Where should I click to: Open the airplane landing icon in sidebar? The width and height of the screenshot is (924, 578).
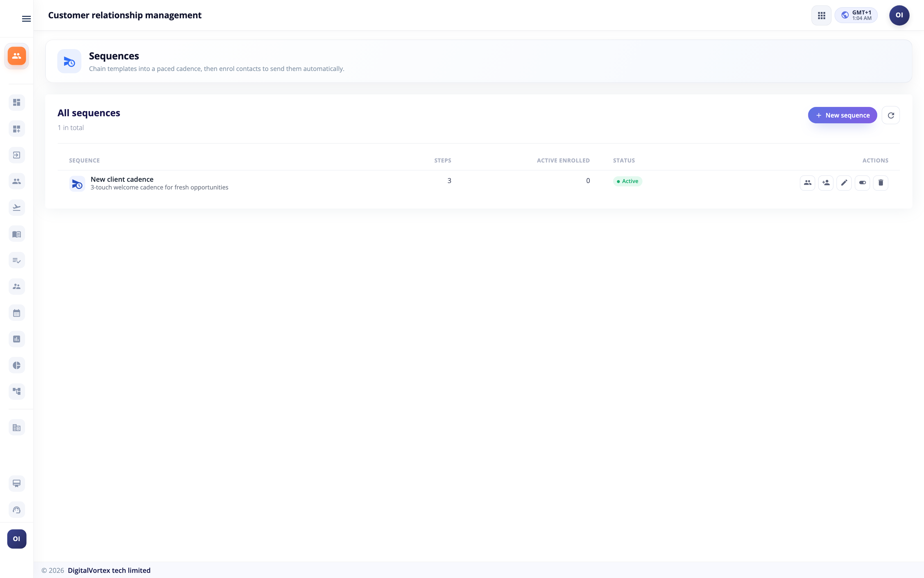click(x=16, y=207)
